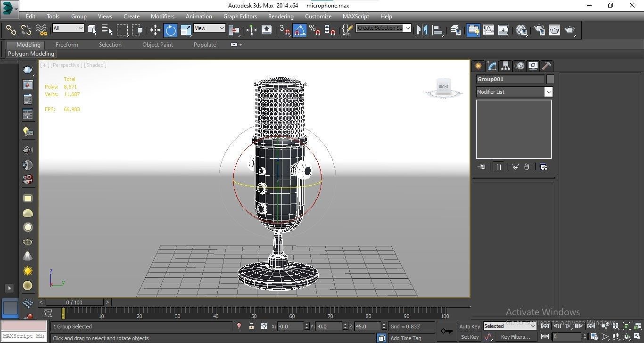Switch to the Object Paint tab
This screenshot has height=343, width=644.
pyautogui.click(x=157, y=45)
